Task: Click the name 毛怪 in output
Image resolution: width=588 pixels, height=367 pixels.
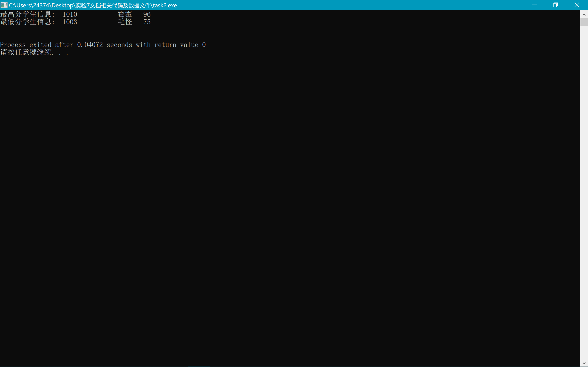Action: click(x=125, y=22)
